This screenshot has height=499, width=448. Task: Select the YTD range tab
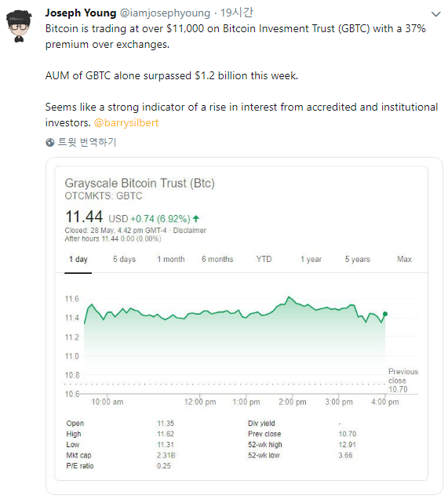(x=264, y=259)
